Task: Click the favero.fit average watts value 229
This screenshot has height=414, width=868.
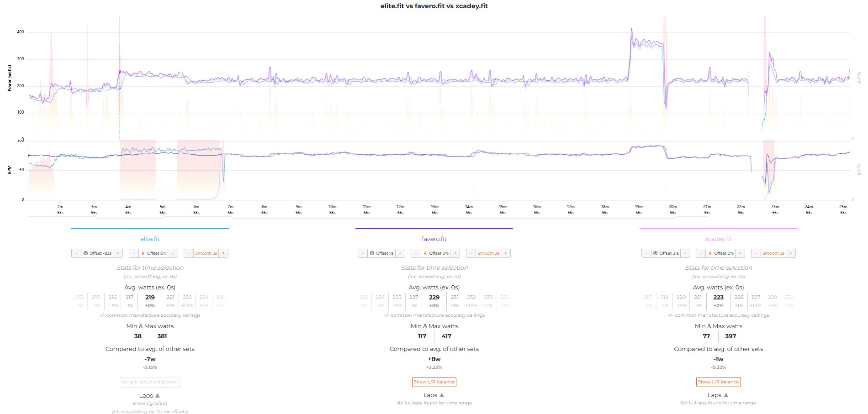Action: coord(434,297)
